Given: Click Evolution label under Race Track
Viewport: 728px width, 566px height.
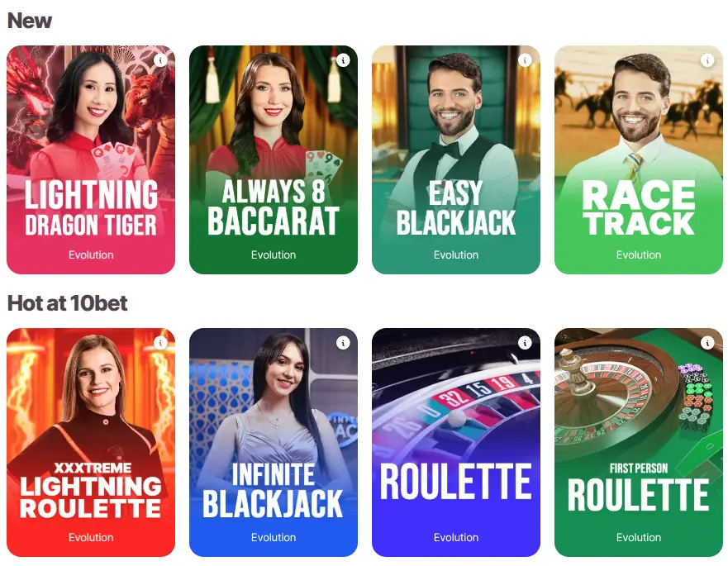Looking at the screenshot, I should (x=639, y=255).
